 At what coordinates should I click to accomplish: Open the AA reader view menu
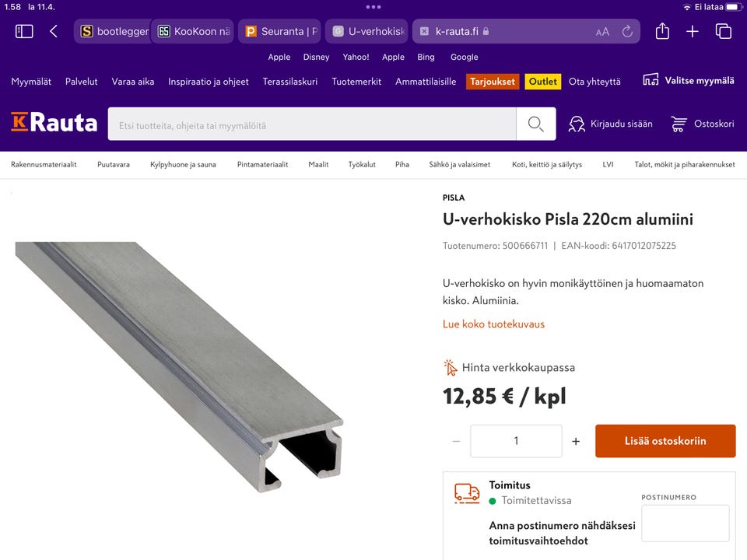602,32
